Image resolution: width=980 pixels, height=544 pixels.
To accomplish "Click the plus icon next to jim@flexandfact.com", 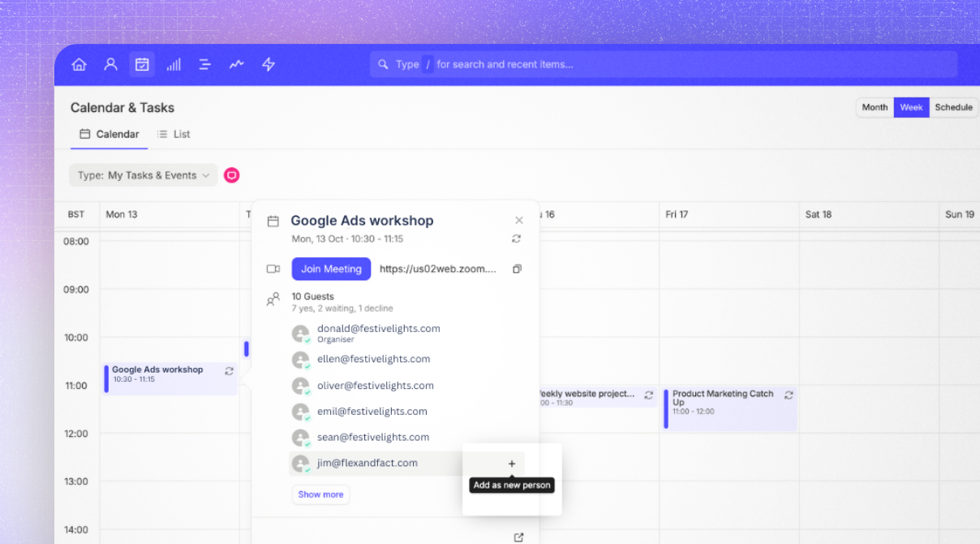I will (x=512, y=464).
